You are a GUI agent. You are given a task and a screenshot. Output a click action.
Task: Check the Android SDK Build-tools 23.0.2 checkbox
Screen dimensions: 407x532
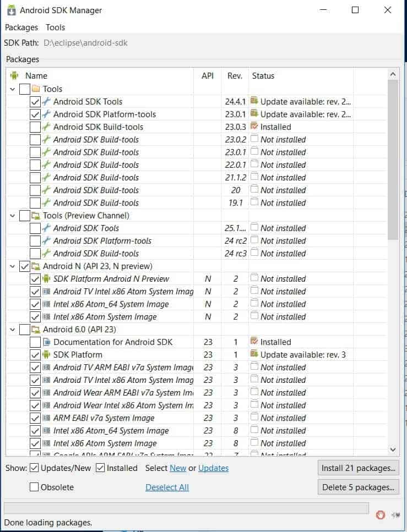[x=35, y=139]
